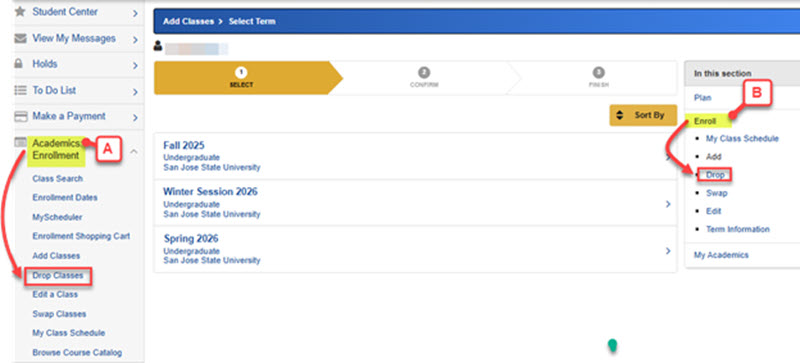Screen dimensions: 800x363
Task: Click Select Term breadcrumb in header
Action: 252,21
